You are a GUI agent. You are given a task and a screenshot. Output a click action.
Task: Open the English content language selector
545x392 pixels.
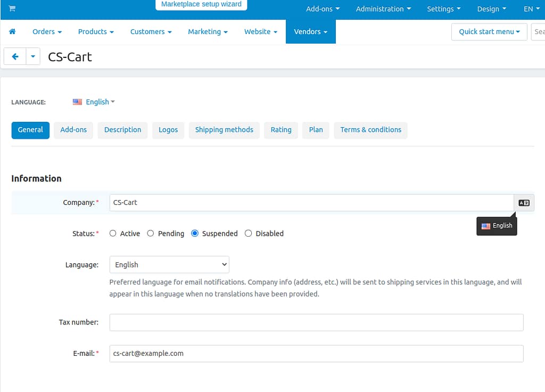100,102
